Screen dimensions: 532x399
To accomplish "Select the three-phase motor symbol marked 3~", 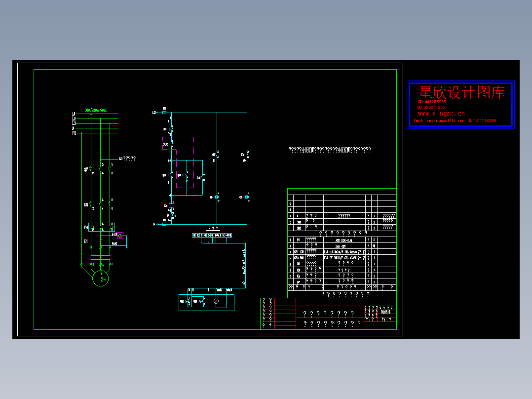I will pyautogui.click(x=101, y=279).
